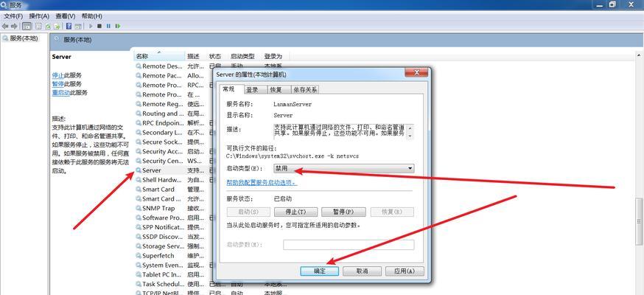Click the gear icon beside RPC Endpoin... service
This screenshot has width=644, height=295.
point(139,123)
